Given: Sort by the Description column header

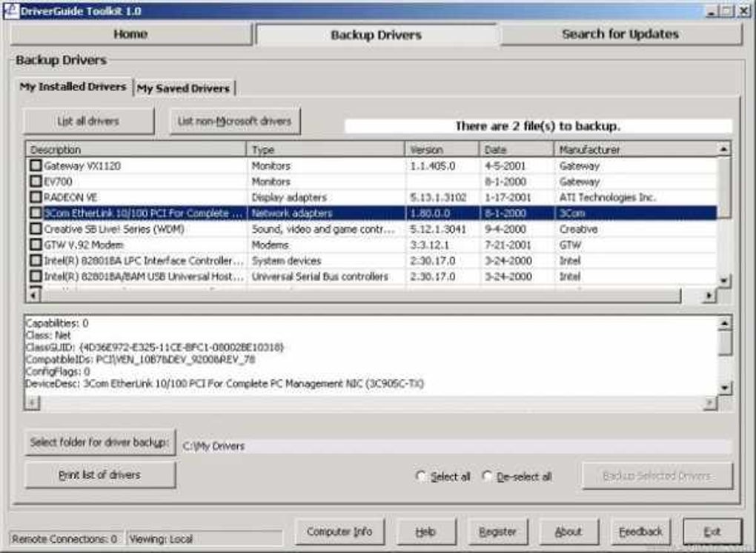Looking at the screenshot, I should pyautogui.click(x=136, y=150).
